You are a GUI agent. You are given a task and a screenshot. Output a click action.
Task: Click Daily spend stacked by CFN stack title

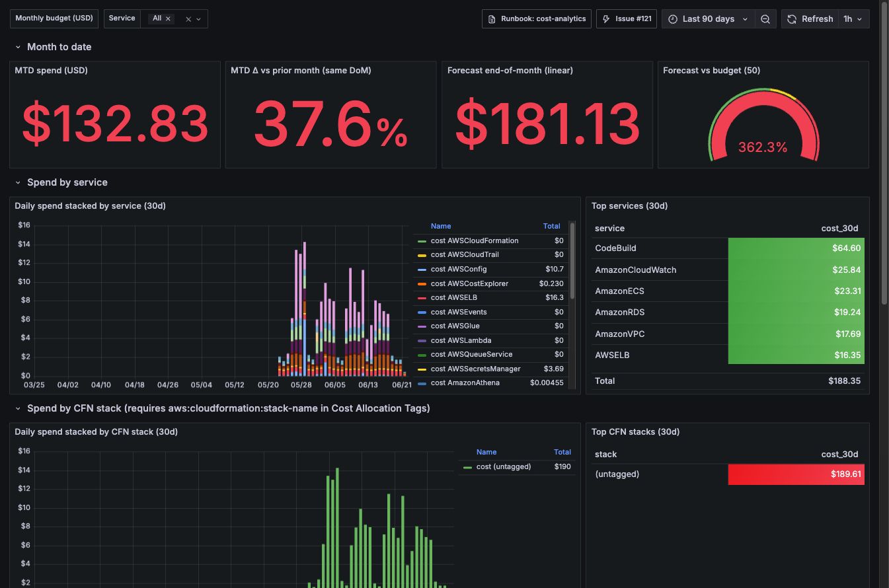pyautogui.click(x=96, y=431)
